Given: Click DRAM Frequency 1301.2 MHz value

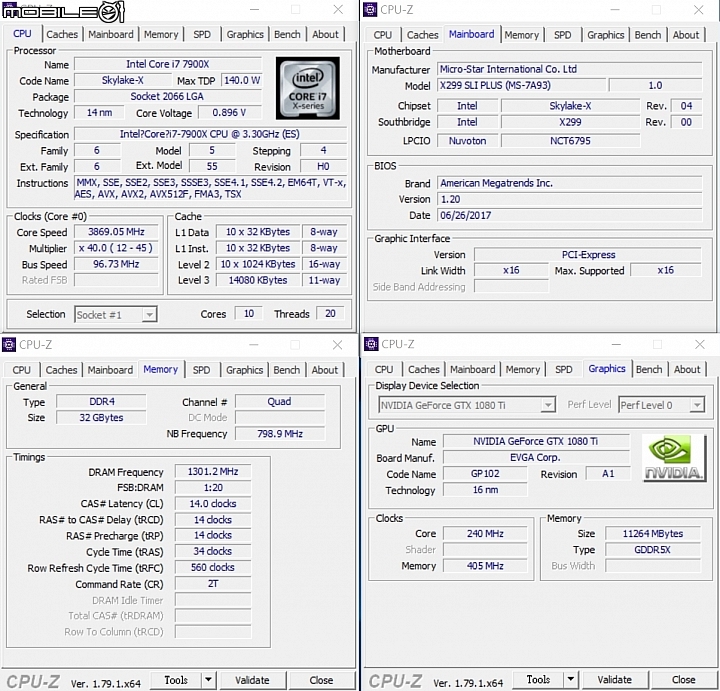Looking at the screenshot, I should 213,472.
